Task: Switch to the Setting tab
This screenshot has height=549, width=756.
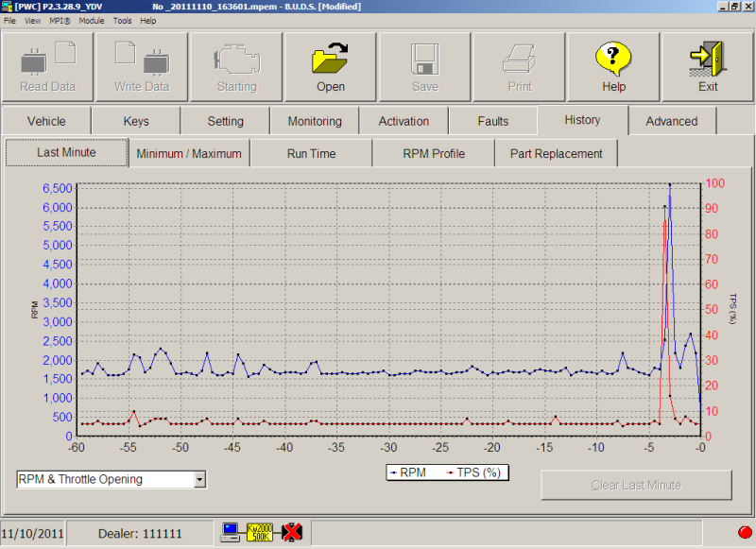Action: tap(225, 121)
